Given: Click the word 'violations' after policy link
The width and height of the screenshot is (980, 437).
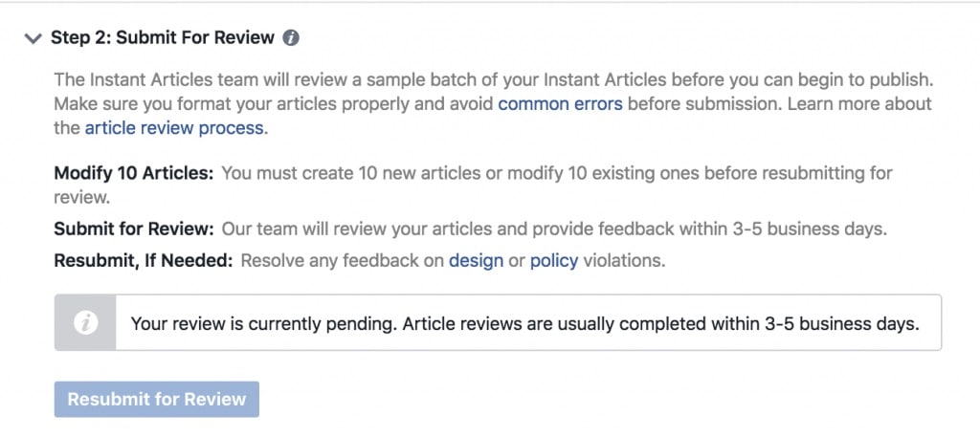Looking at the screenshot, I should pos(624,260).
